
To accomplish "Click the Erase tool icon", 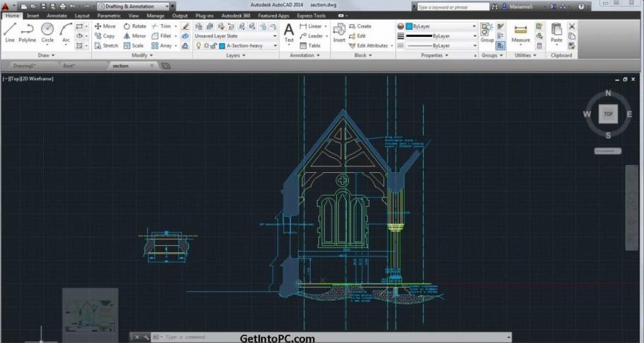I will [185, 26].
